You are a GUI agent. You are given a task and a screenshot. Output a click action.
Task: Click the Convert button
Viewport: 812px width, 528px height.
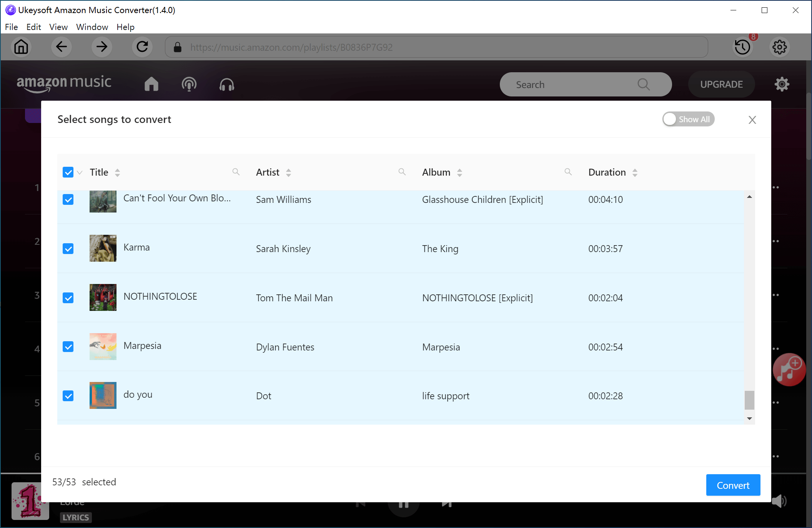click(733, 485)
